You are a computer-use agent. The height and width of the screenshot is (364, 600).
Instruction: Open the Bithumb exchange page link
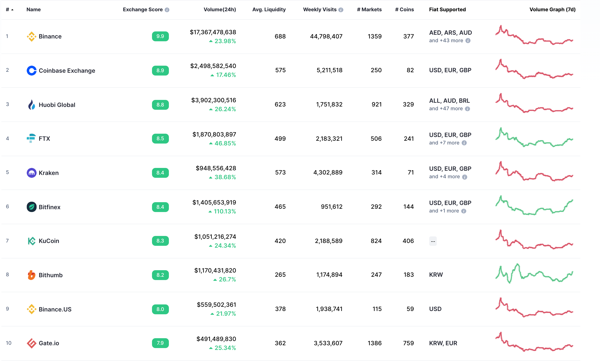(x=51, y=275)
